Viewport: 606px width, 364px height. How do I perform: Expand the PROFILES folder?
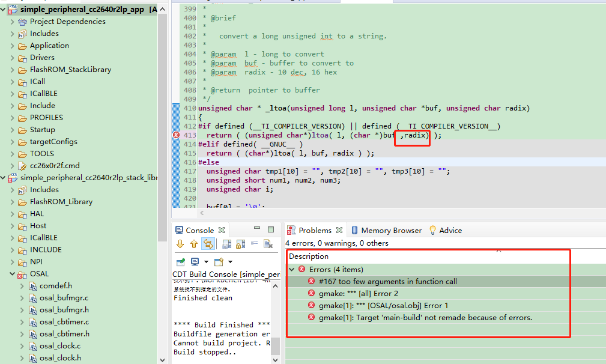coord(13,118)
